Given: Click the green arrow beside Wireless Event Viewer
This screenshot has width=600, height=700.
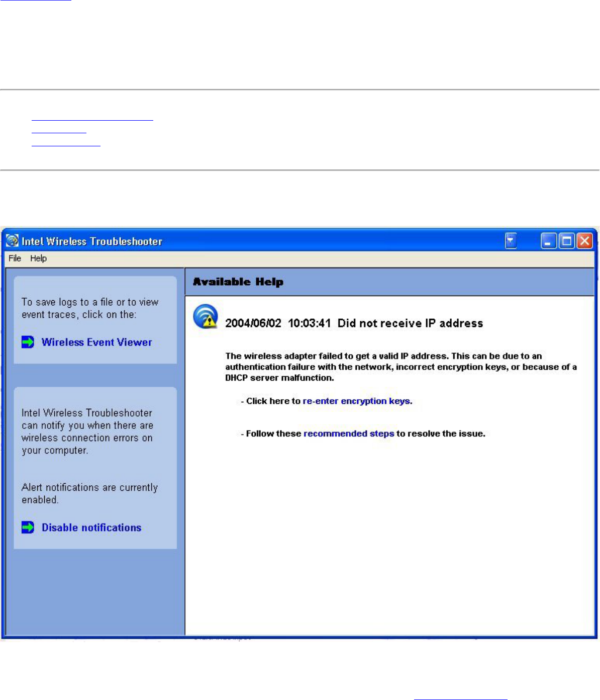Looking at the screenshot, I should 28,342.
